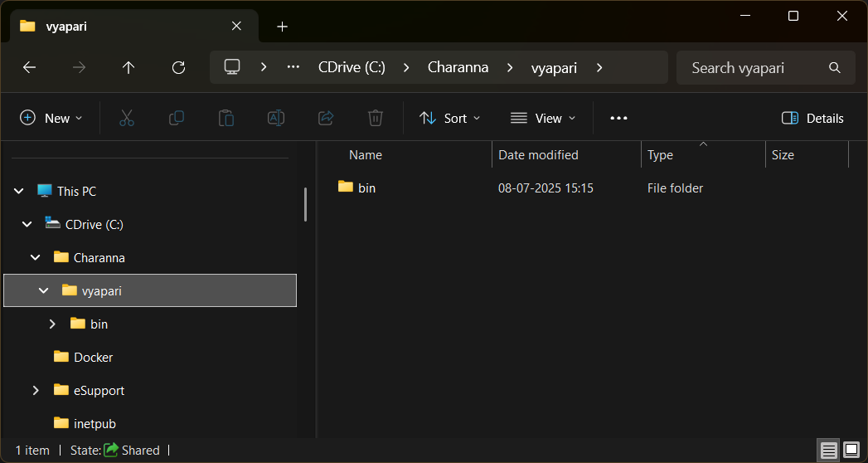Click the Share icon in toolbar
Screen dimensions: 868x463
326,118
